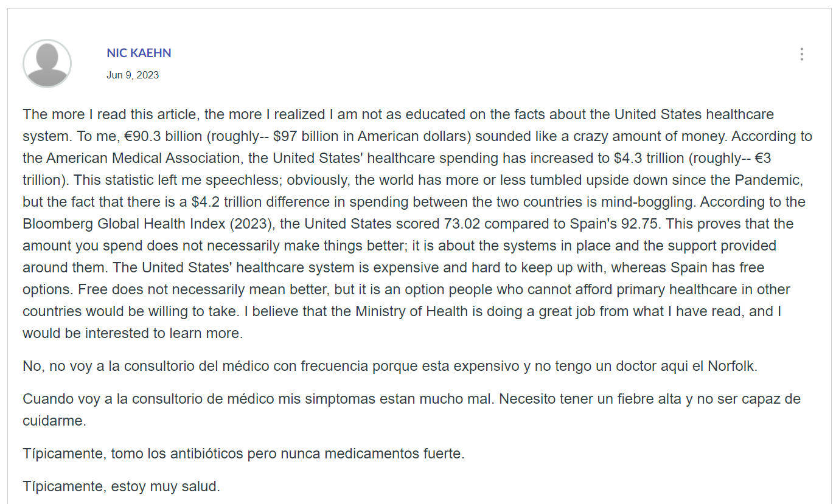Viewport: 836px width, 504px height.
Task: Click the line "Típicamente, tomo los antibióticos"
Action: 243,454
